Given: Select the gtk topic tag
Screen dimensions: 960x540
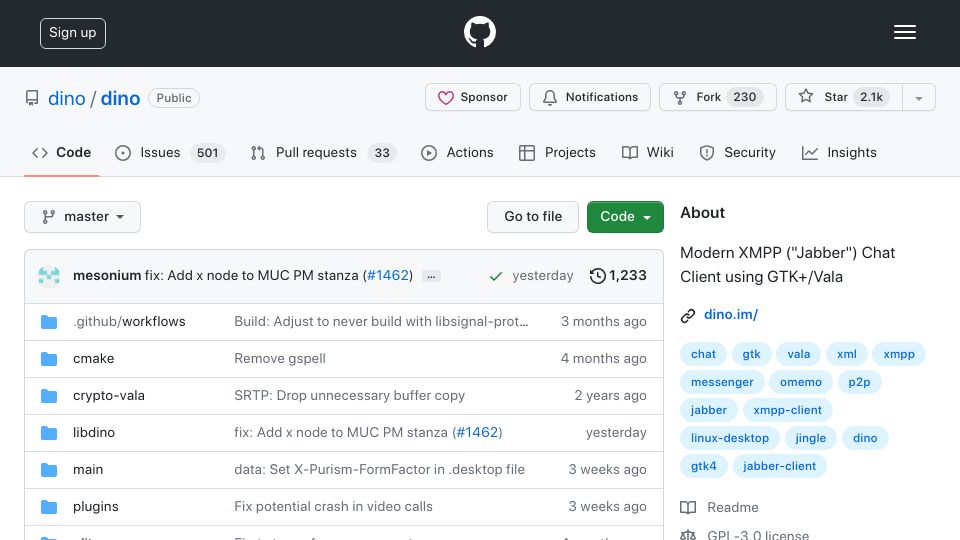Looking at the screenshot, I should click(751, 354).
